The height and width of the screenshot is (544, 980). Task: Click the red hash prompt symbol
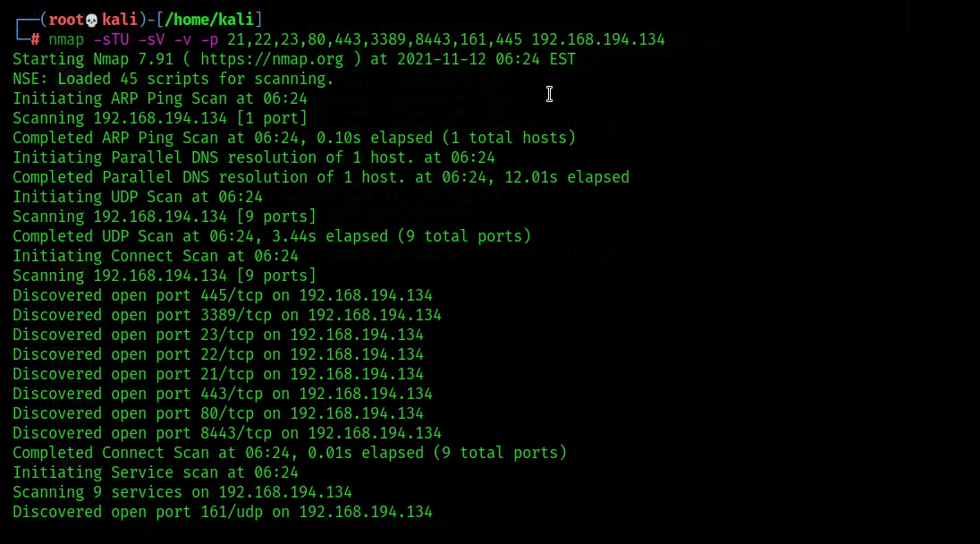[36, 39]
